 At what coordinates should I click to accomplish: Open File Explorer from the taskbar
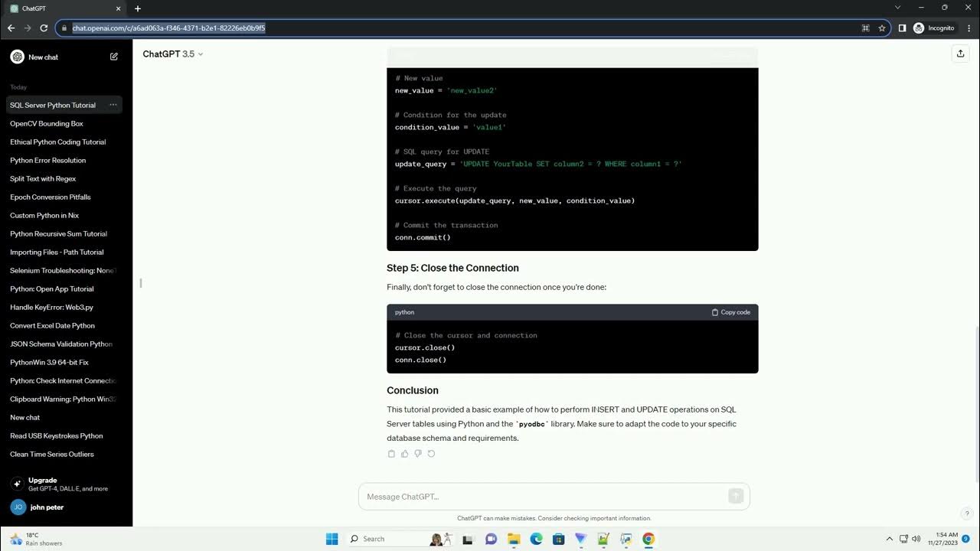(x=514, y=539)
